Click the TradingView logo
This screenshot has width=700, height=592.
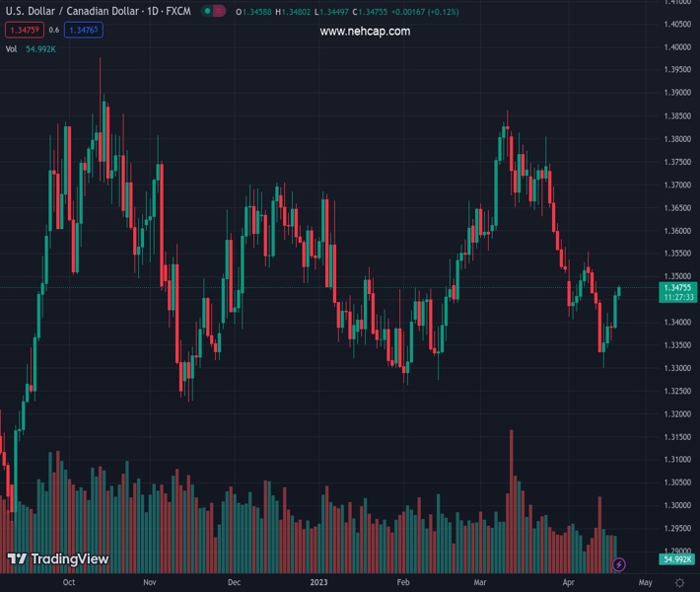[57, 559]
